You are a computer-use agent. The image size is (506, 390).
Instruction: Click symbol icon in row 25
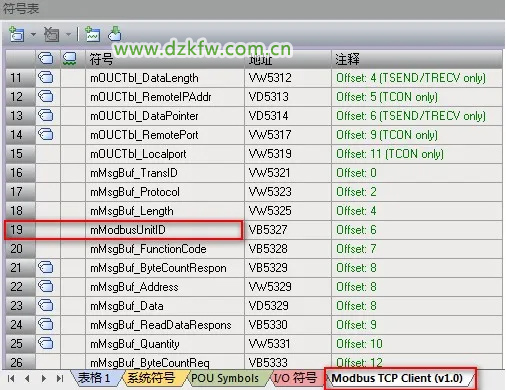click(x=46, y=344)
